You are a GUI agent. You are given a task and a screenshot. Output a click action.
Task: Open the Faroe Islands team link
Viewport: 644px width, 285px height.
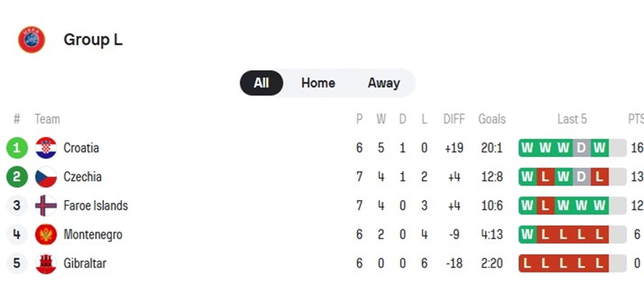[96, 206]
